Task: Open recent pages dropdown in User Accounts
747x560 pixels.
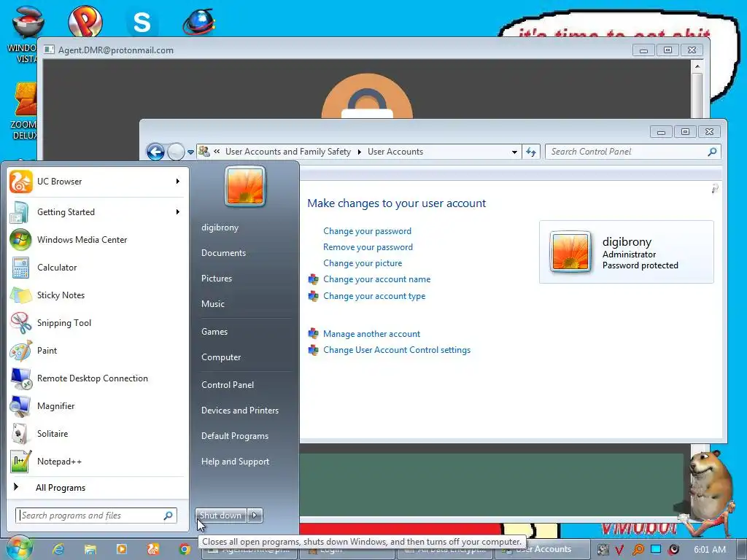Action: click(190, 152)
